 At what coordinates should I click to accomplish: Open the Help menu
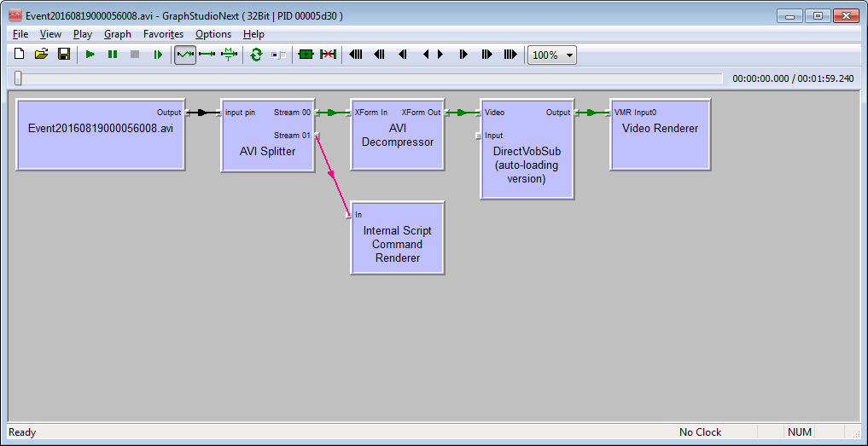[253, 34]
